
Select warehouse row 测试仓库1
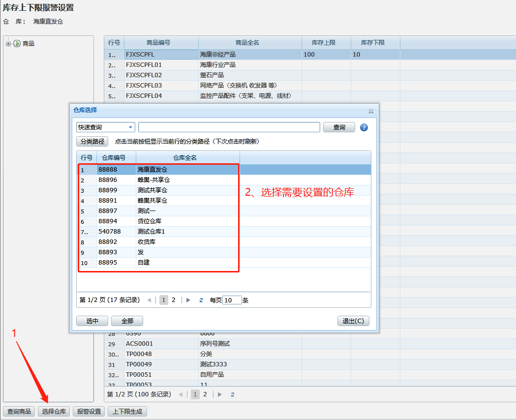click(x=224, y=232)
